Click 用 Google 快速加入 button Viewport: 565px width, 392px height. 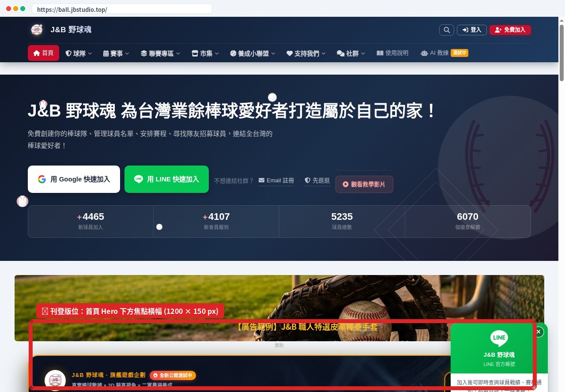pos(74,179)
